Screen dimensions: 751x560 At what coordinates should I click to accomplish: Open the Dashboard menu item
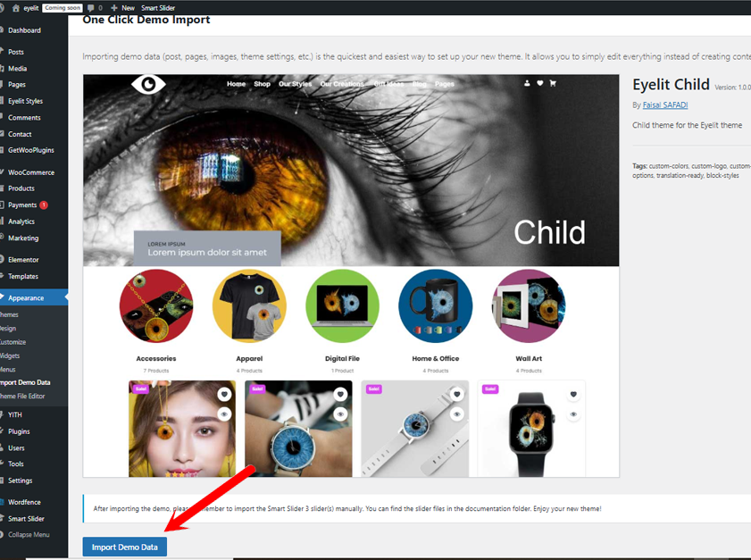coord(25,30)
